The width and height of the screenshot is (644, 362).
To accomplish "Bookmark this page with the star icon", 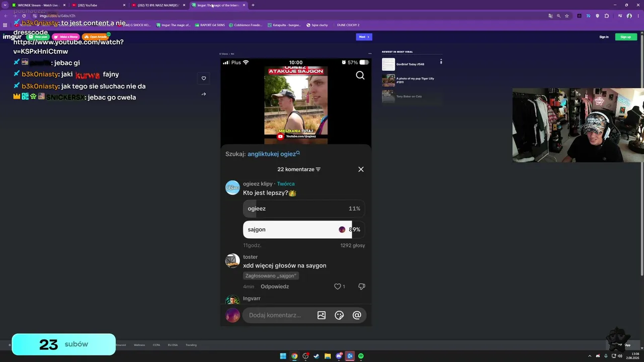I will 567,16.
